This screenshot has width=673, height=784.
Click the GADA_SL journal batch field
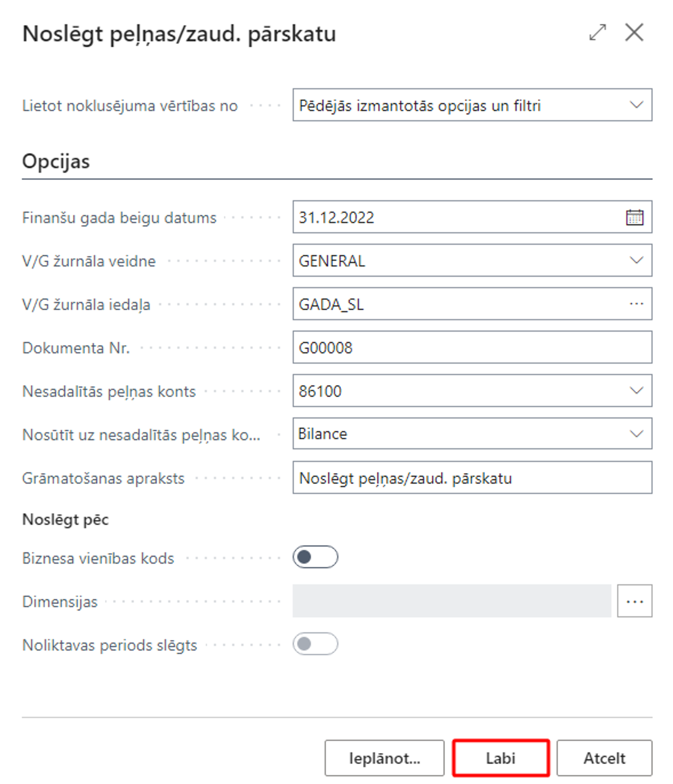click(x=454, y=304)
